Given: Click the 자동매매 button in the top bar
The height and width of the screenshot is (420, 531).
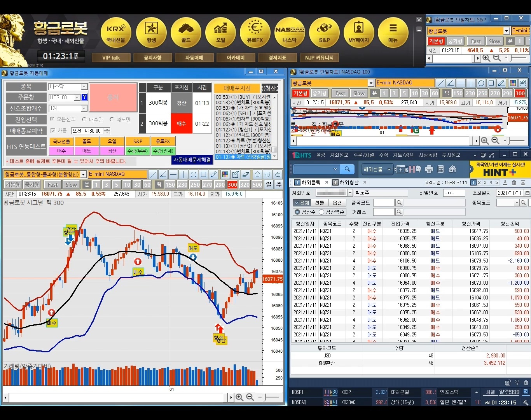Looking at the screenshot, I should pos(194,58).
